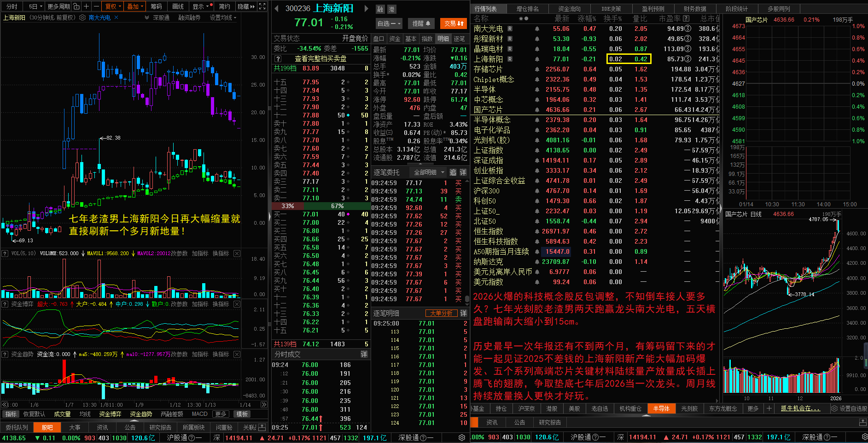868x443 pixels.
Task: Close the VOL indicator panel
Action: pos(237,253)
